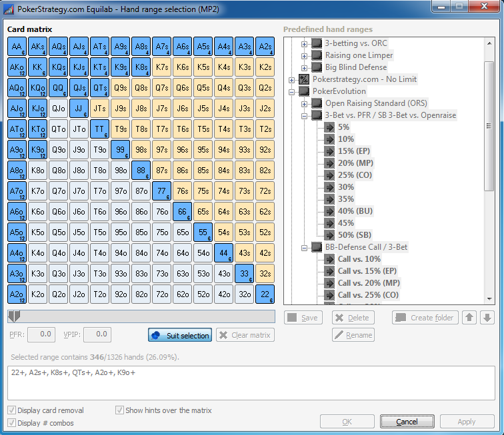
Task: Click the range icon beside 20% (MP)
Action: (x=329, y=163)
